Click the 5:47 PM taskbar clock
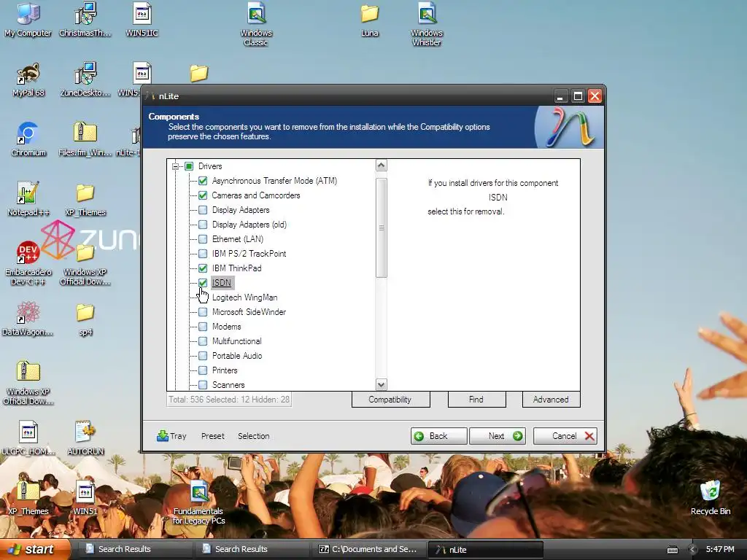The image size is (747, 560). tap(720, 550)
